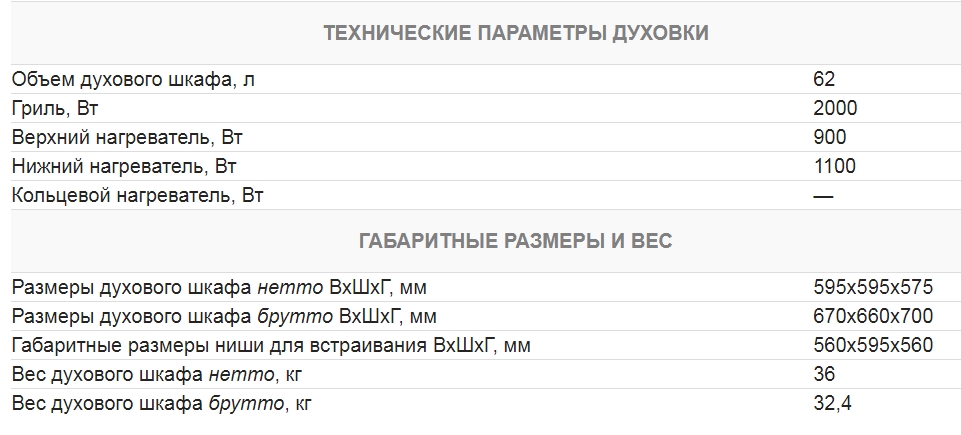Click the gross weight value 32,4
Image resolution: width=961 pixels, height=435 pixels.
[832, 404]
